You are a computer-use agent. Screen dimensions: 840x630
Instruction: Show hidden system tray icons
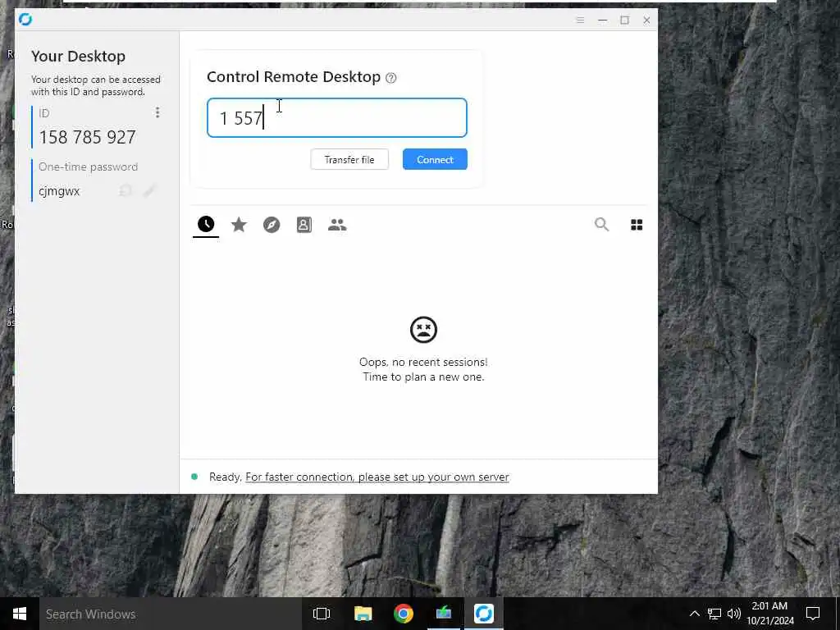tap(694, 614)
